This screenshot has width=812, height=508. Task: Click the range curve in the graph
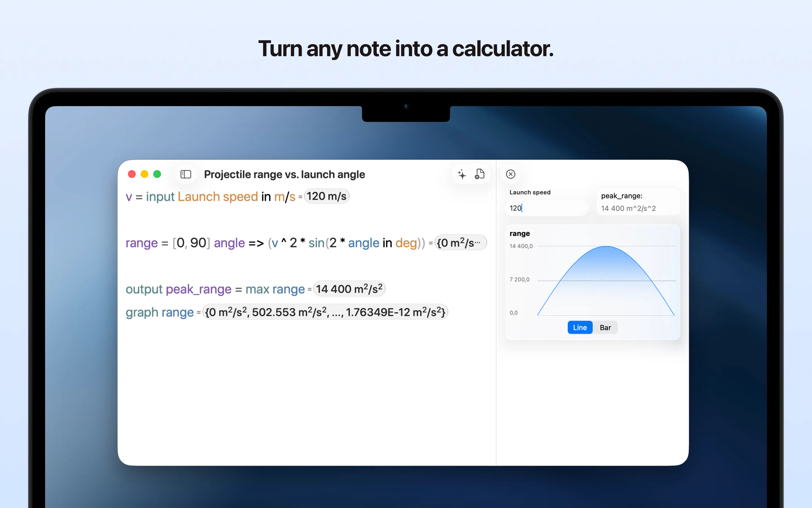coord(606,247)
